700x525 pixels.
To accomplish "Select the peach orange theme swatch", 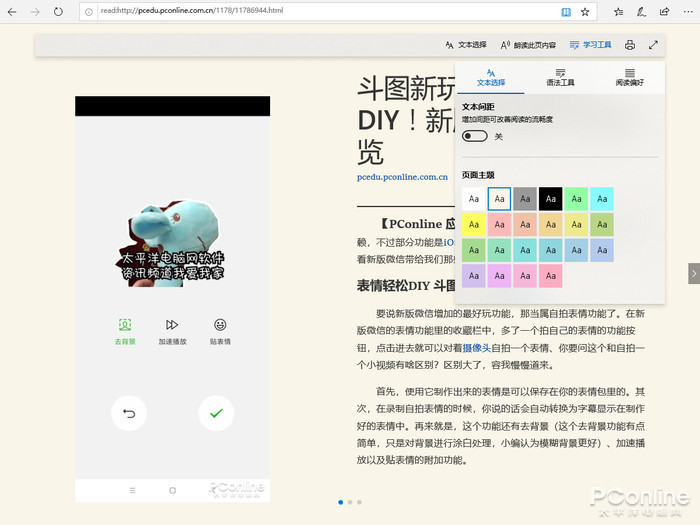I will coord(525,225).
